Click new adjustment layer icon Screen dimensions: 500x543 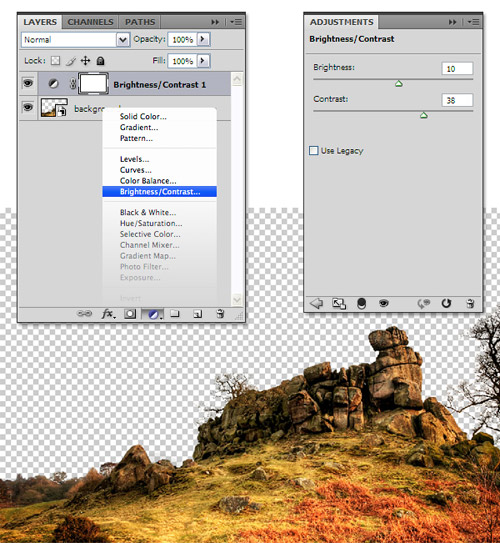(153, 314)
